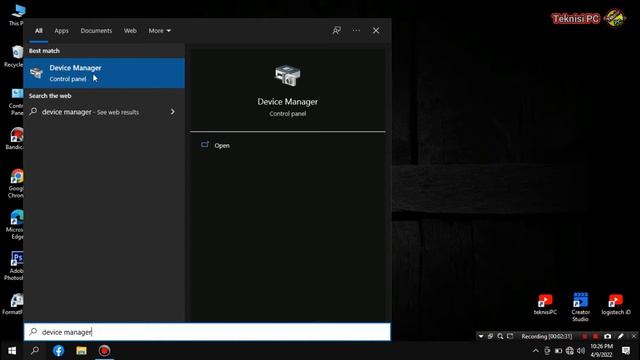
Task: Click the search box containing device manager
Action: pos(207,332)
